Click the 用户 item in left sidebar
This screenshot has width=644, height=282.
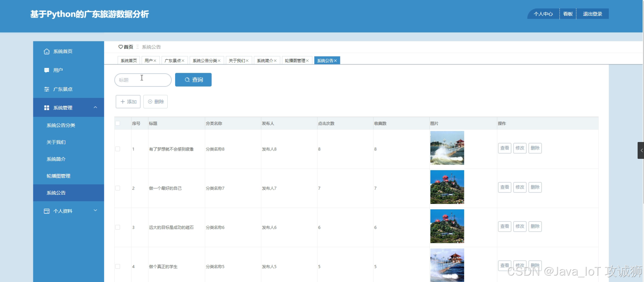click(69, 70)
